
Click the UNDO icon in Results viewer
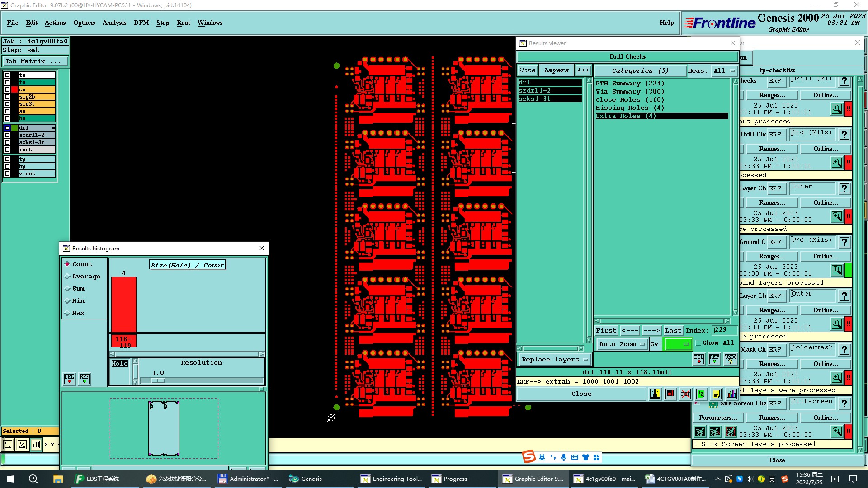click(x=730, y=359)
